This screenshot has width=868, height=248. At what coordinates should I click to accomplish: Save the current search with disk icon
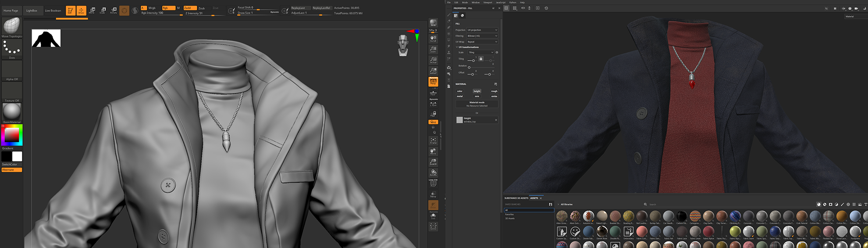(551, 205)
